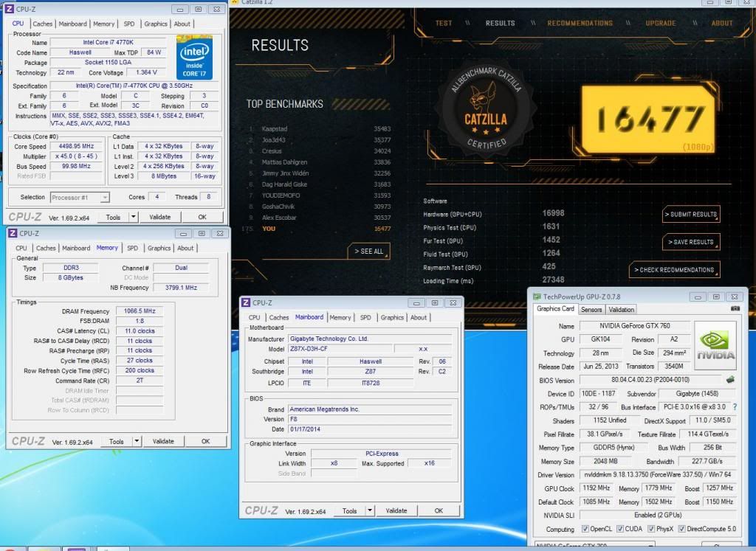Click the Tools button in the CPU-Z Mainboard window
Viewport: 756px width, 551px height.
click(x=349, y=510)
